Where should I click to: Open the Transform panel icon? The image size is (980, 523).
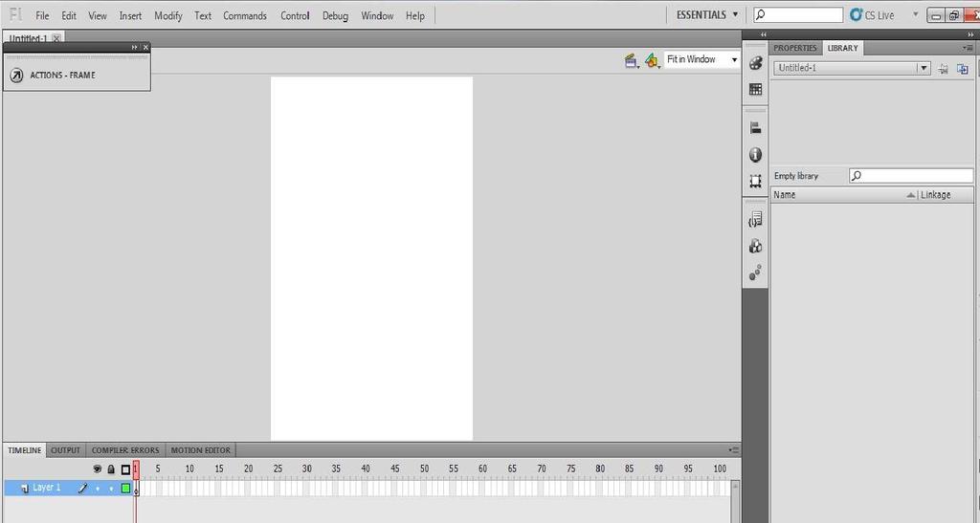coord(756,182)
